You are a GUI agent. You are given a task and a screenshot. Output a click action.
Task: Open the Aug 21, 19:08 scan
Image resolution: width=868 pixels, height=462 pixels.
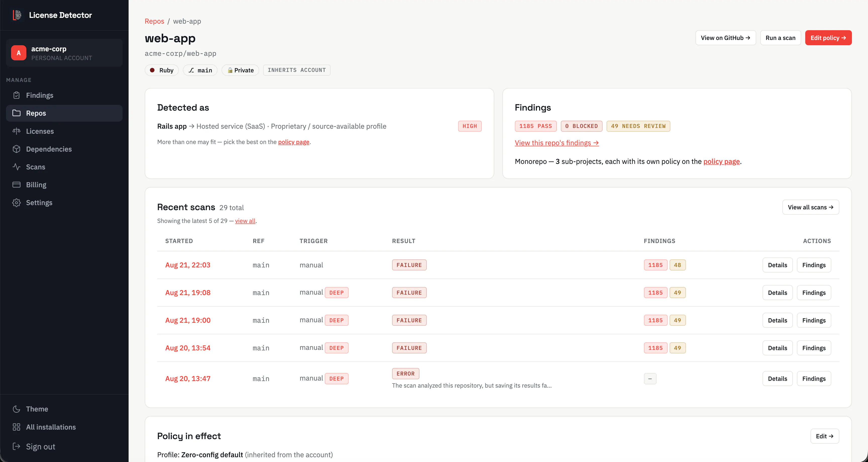click(188, 292)
